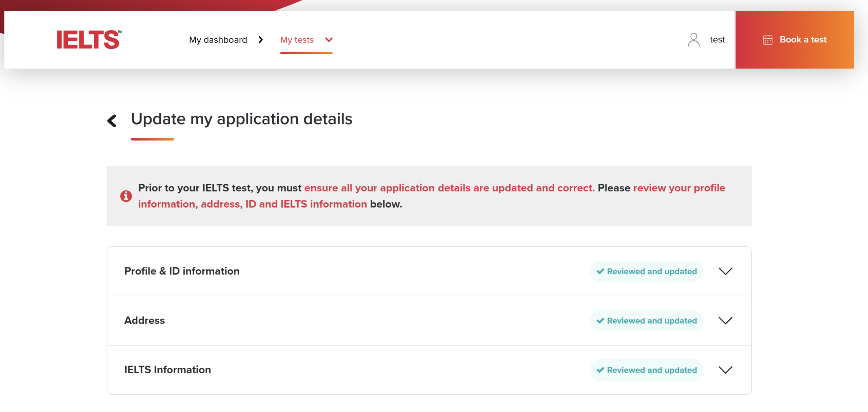Screen dimensions: 868x412
Task: Click the checkmark in Profile & ID reviewed badge
Action: coord(600,271)
